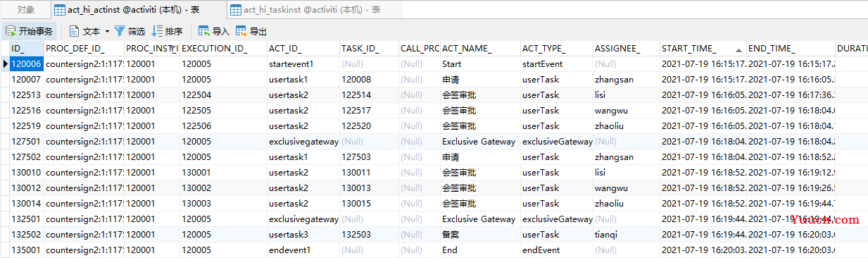Click the act_hi_taskinst tab table icon
The width and height of the screenshot is (868, 258).
pos(236,10)
